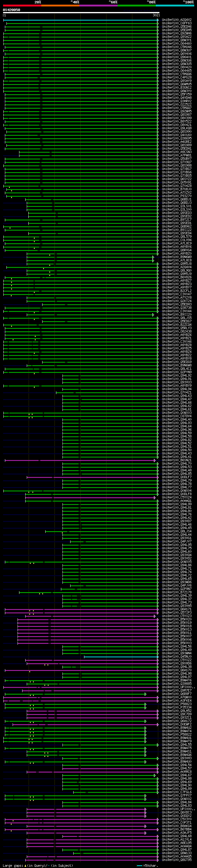Select the UniRef100_Q3HRV2 label

(177, 101)
